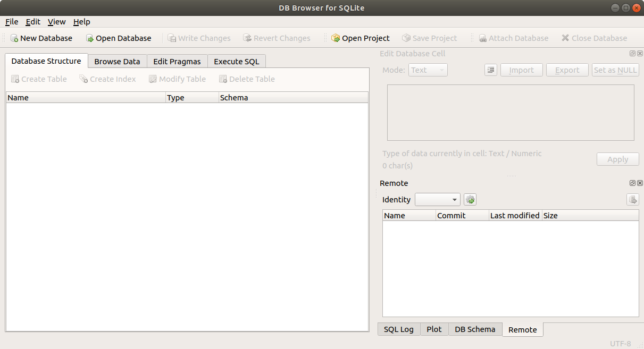Click the Name column header in structure table

click(x=86, y=98)
